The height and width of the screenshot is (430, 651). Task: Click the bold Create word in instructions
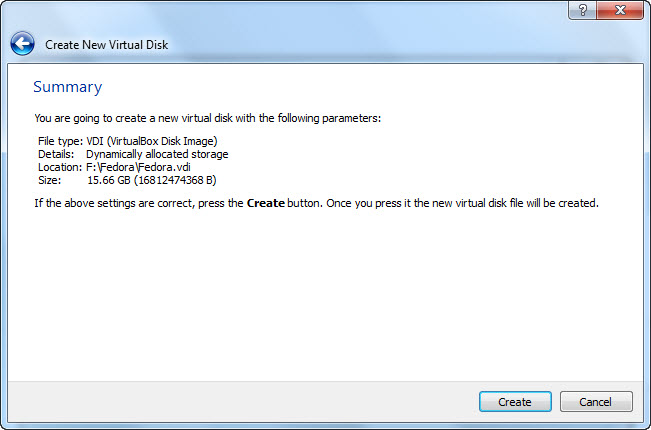266,203
